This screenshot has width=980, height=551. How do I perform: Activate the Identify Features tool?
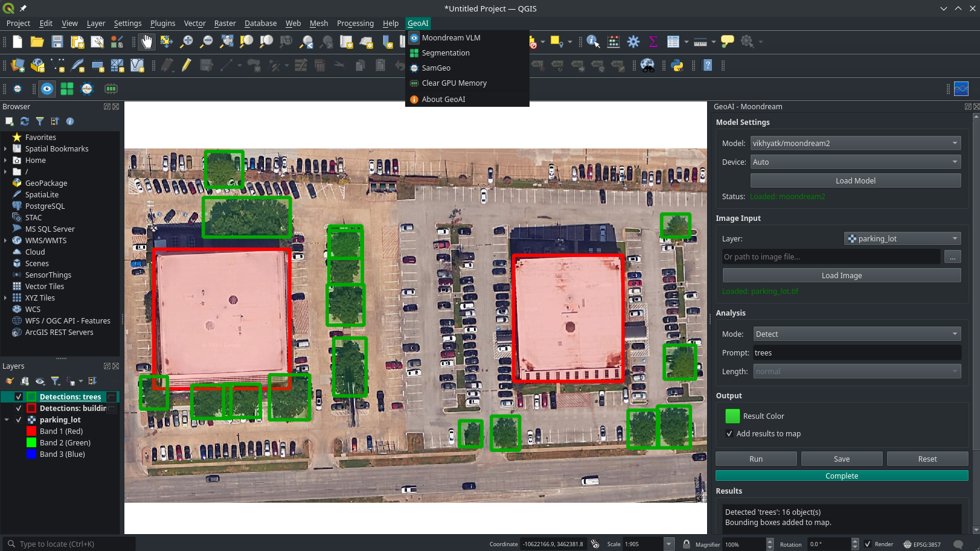coord(593,42)
